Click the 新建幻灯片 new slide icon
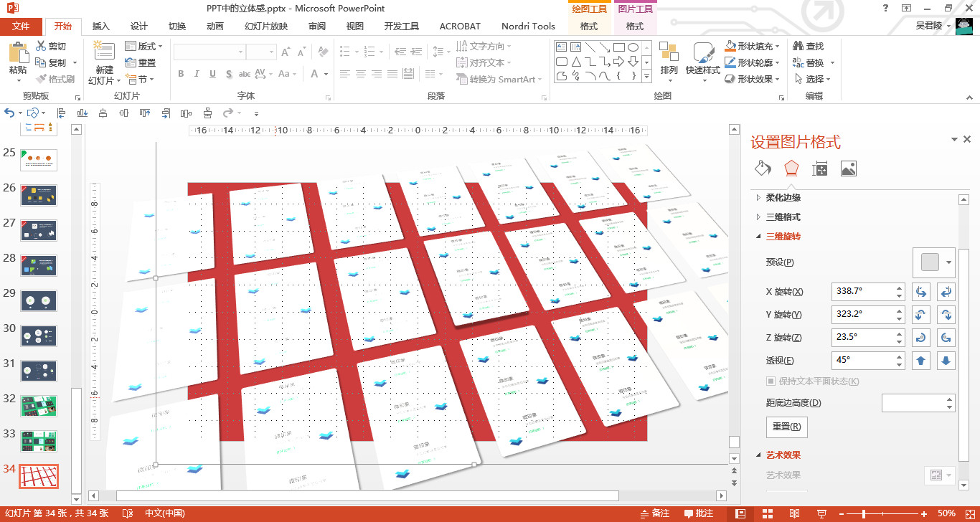 [x=104, y=52]
